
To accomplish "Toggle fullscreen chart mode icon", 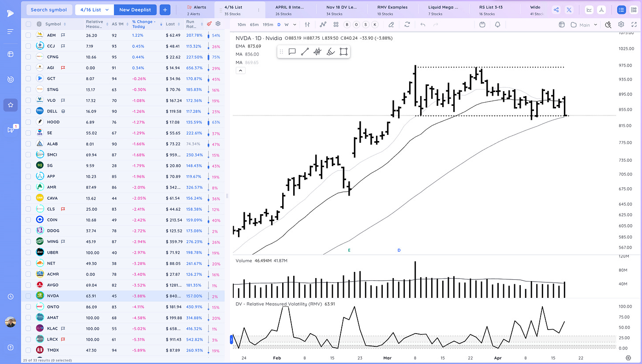I will pos(633,25).
